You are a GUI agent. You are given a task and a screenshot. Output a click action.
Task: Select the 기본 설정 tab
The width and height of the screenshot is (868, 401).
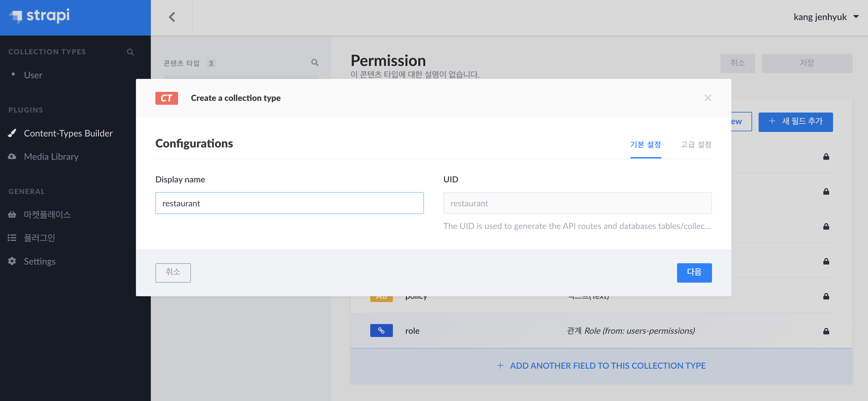point(645,145)
